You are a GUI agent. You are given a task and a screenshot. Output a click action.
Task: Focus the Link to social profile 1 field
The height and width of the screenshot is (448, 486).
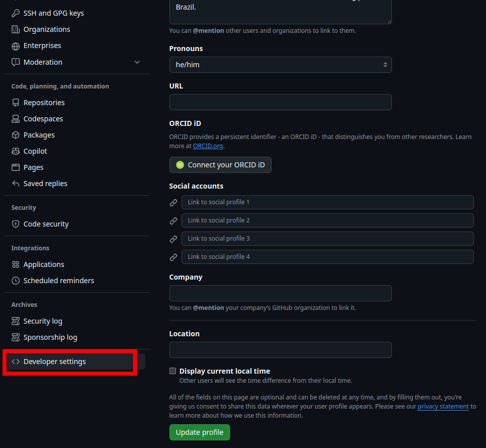[327, 202]
